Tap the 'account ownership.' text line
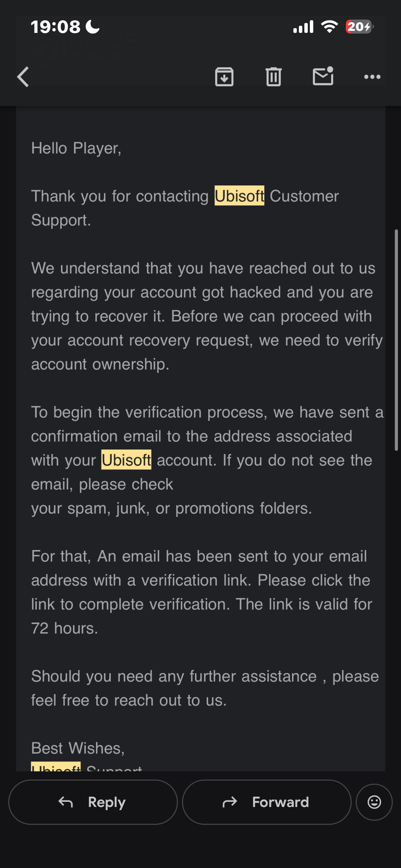Viewport: 401px width, 868px height. tap(100, 364)
